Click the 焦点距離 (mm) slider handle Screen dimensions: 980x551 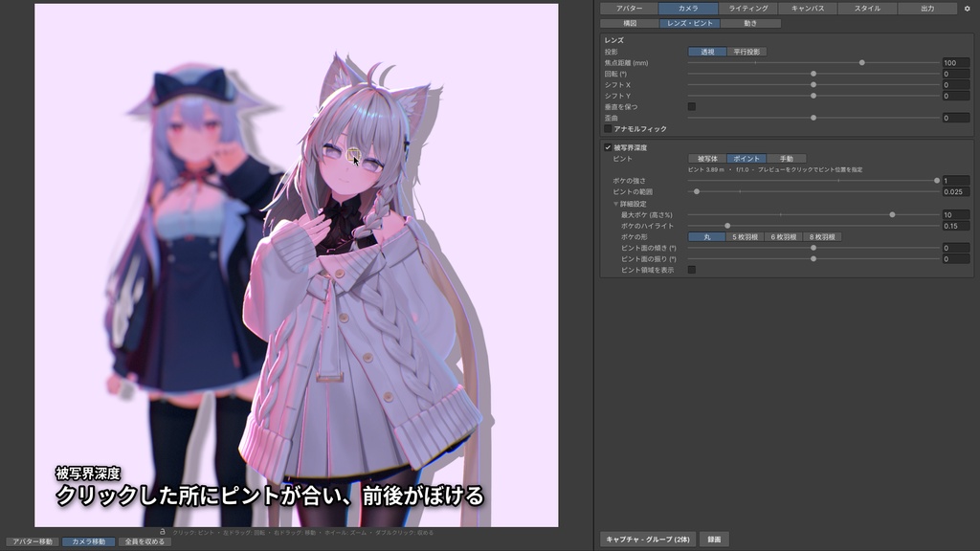click(862, 63)
